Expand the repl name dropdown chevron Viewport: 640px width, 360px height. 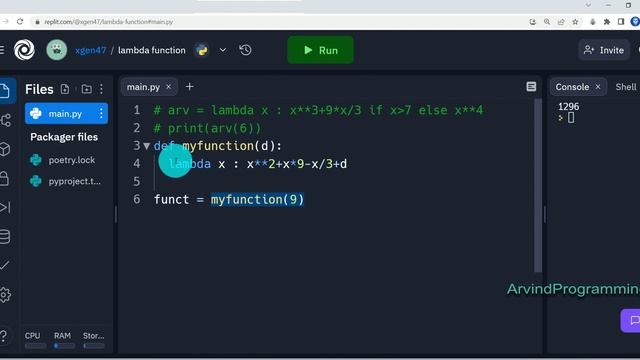coord(223,50)
